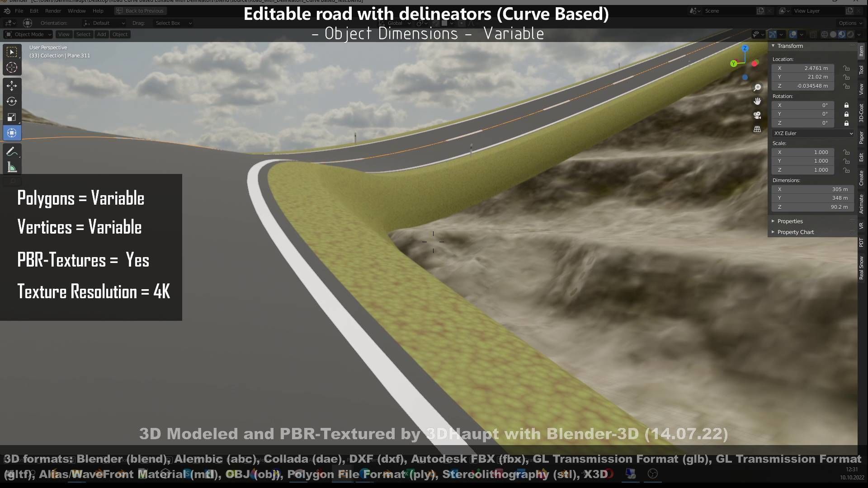The image size is (868, 488).
Task: Open the viewport Select menu
Action: click(x=83, y=34)
